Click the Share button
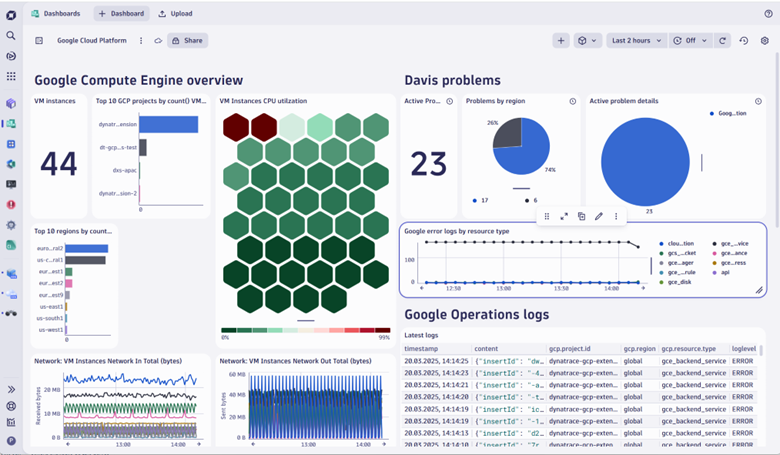780x455 pixels. tap(188, 41)
